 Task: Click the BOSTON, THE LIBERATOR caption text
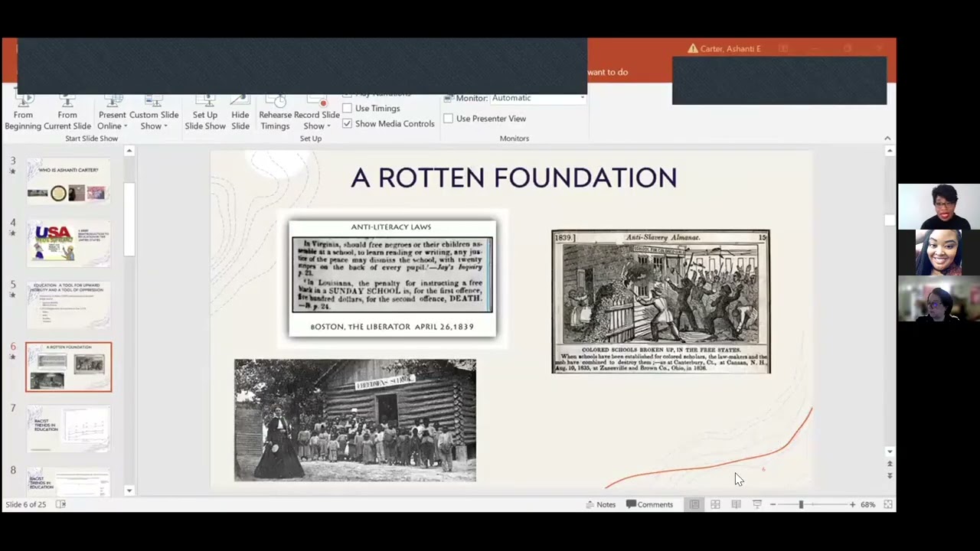392,327
